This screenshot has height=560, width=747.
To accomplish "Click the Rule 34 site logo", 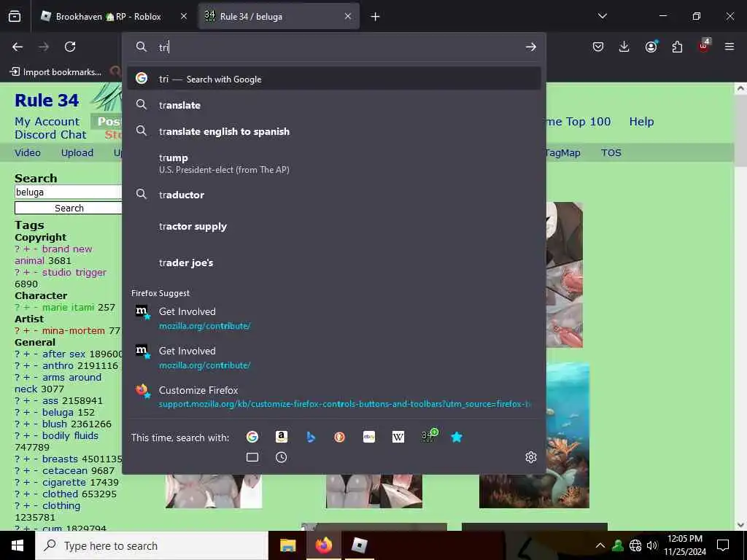I will click(47, 101).
